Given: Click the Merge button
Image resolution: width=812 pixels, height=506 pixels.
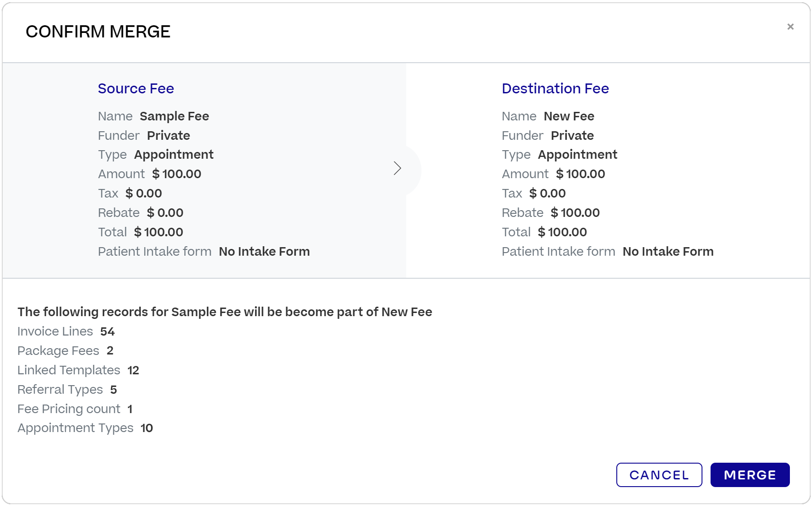Looking at the screenshot, I should point(750,474).
